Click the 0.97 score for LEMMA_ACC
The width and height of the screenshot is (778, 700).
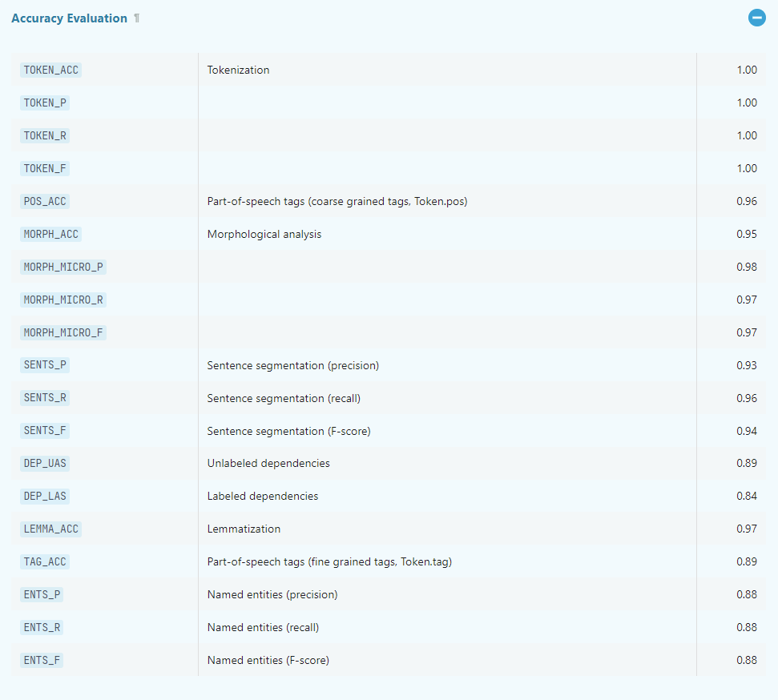click(x=747, y=529)
